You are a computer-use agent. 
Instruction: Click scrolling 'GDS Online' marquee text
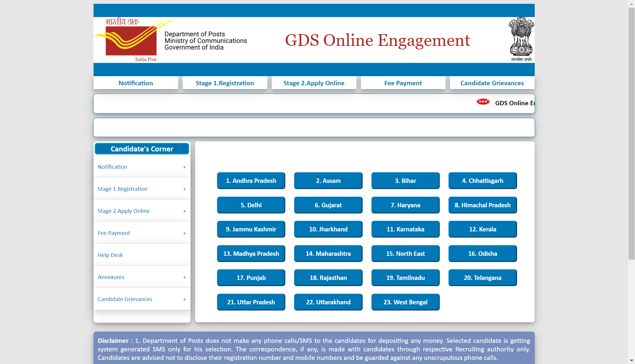[515, 103]
